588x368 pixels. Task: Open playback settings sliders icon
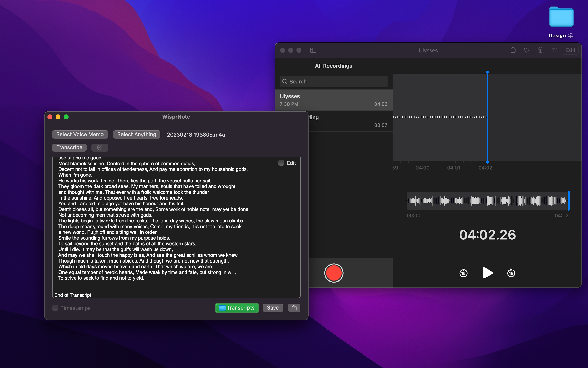[x=554, y=50]
